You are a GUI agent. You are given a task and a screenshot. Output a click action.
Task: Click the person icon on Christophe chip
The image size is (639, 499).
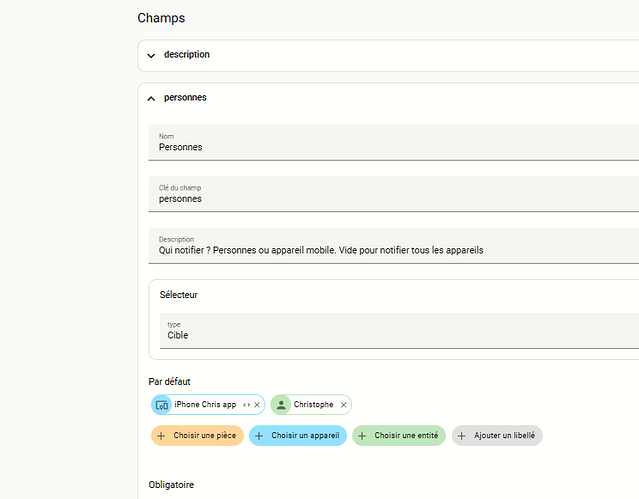click(281, 405)
